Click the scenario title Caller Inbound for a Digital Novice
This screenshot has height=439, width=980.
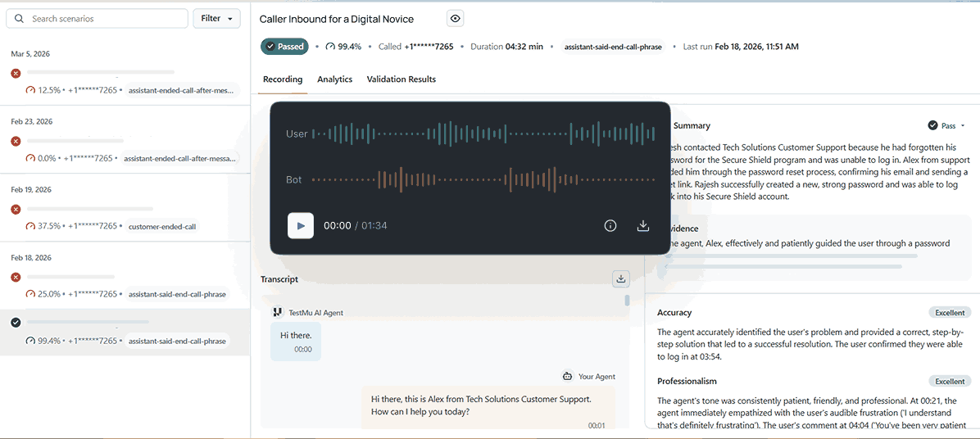pyautogui.click(x=336, y=20)
